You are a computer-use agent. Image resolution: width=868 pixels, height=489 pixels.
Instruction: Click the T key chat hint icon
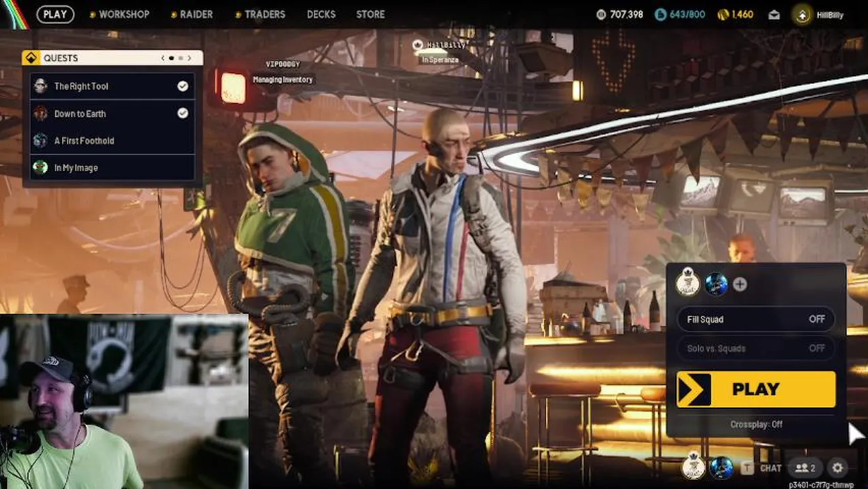(x=747, y=468)
